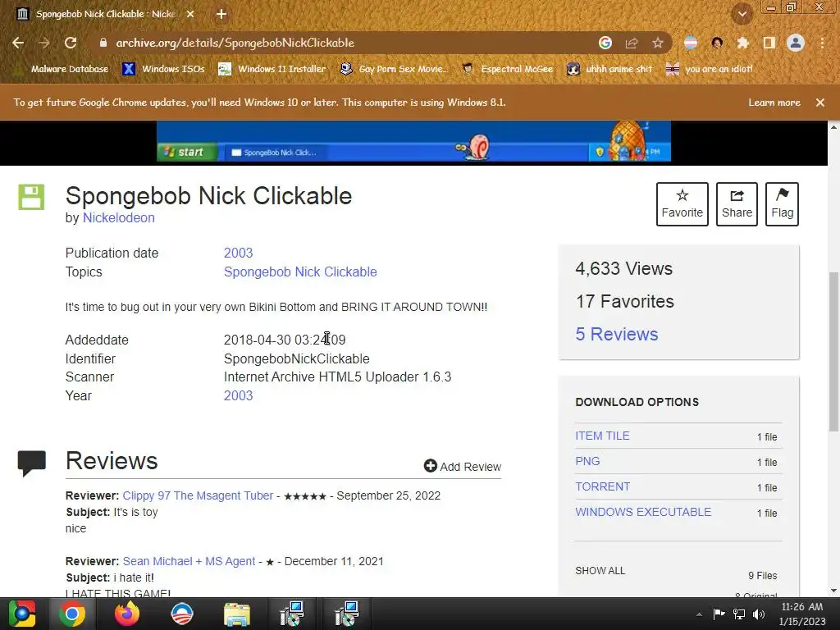Download the ITEM TILE file
840x630 pixels.
tap(602, 436)
